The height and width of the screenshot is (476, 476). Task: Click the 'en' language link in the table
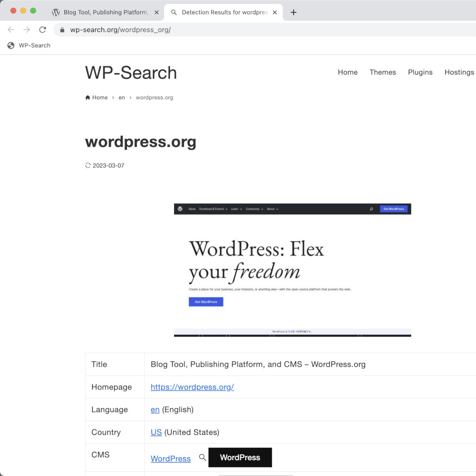point(155,410)
